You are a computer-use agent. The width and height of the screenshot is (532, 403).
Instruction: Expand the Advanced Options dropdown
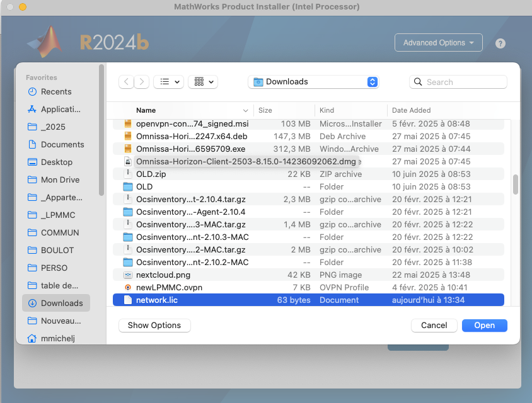(438, 43)
